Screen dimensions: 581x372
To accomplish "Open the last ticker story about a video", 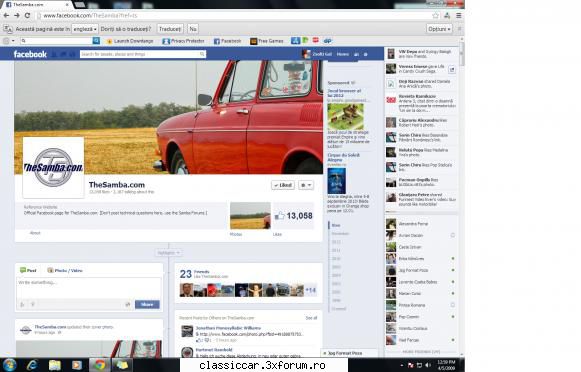I will [421, 199].
